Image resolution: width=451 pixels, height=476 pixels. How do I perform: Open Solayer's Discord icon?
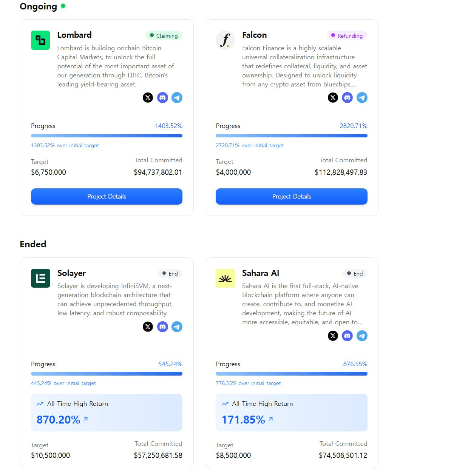(162, 327)
